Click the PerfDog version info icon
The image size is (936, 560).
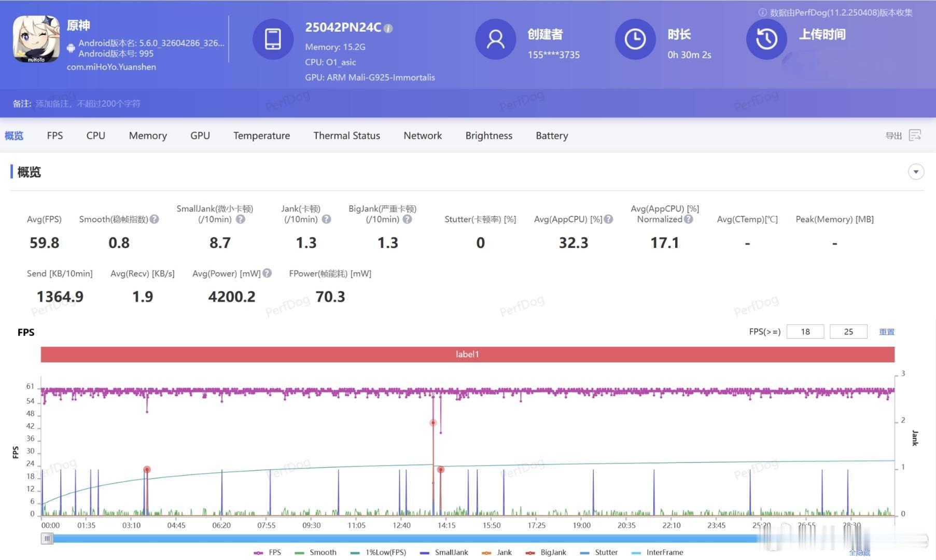(762, 12)
